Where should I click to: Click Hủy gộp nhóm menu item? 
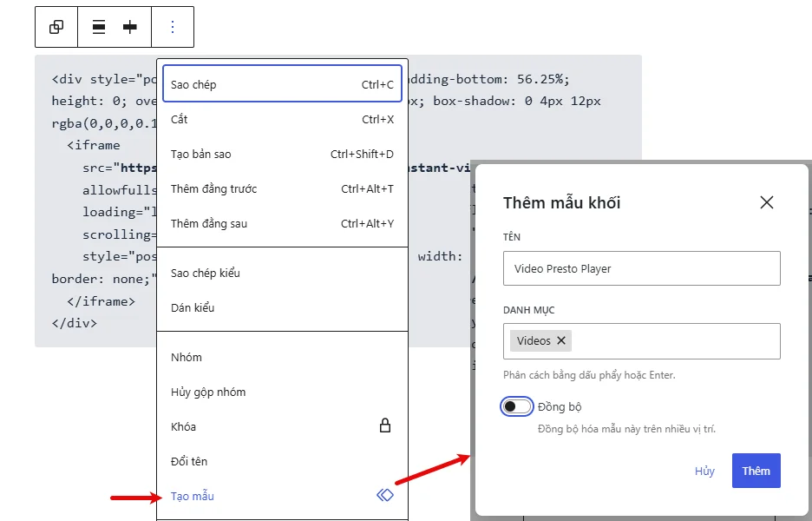click(x=282, y=392)
